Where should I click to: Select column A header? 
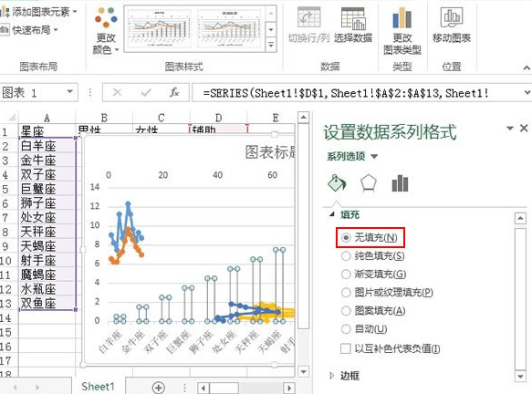pyautogui.click(x=47, y=118)
